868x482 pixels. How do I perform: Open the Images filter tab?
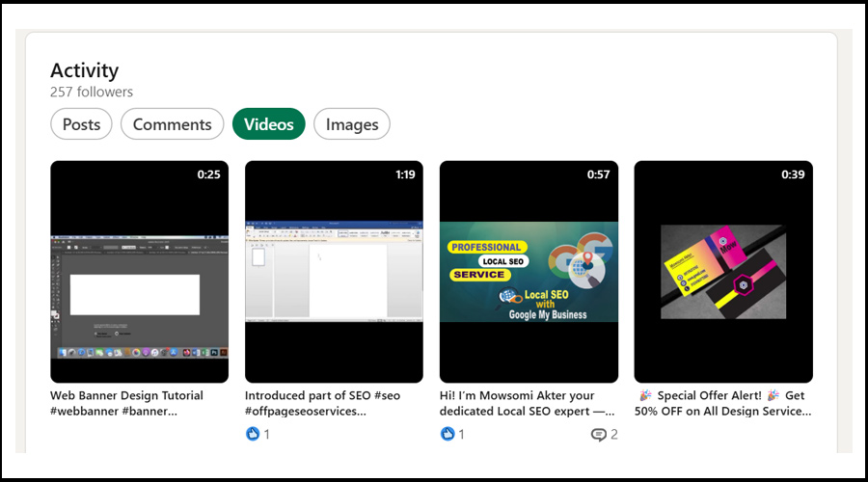(352, 124)
